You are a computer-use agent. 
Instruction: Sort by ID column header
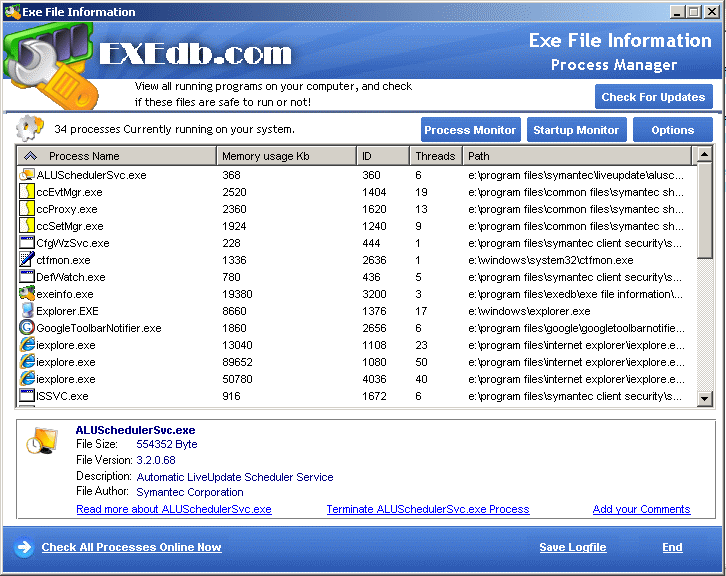[x=383, y=156]
